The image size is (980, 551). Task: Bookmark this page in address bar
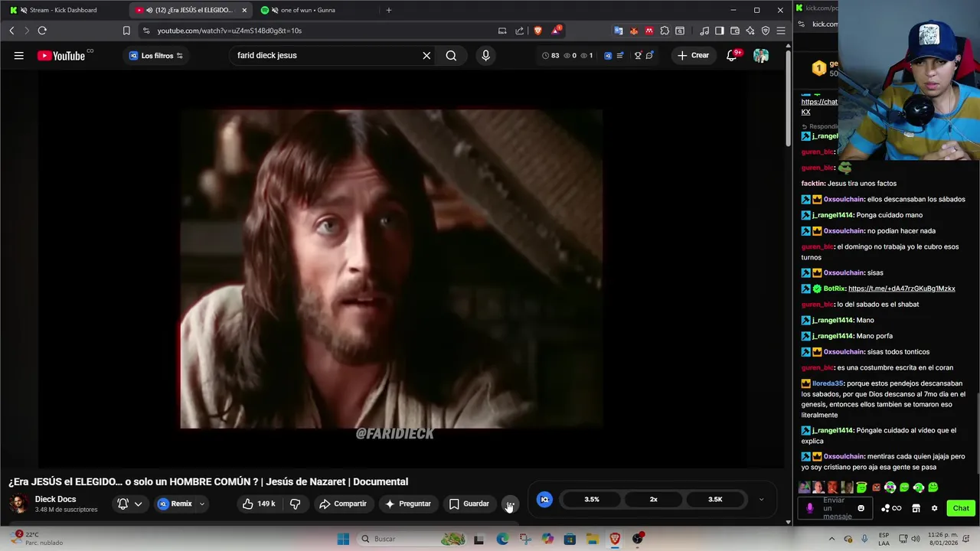(x=126, y=31)
